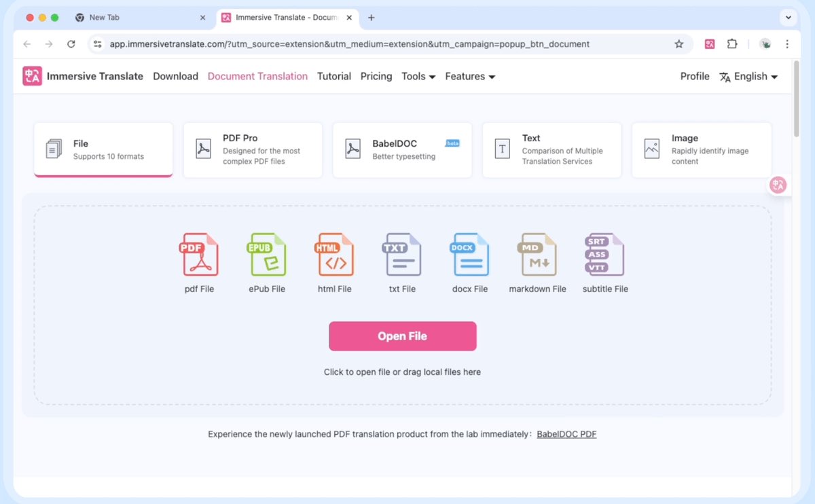
Task: Click the PDF icon on the PDF Pro card
Action: click(203, 149)
